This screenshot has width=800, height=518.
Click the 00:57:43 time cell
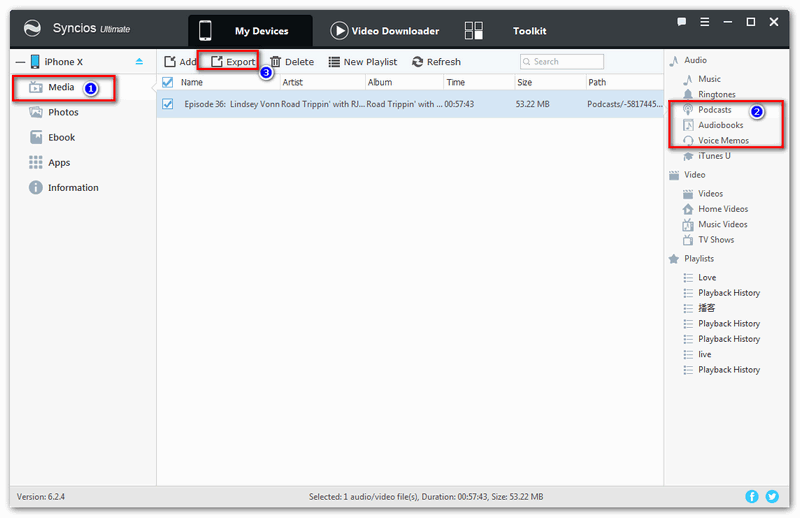click(x=459, y=104)
